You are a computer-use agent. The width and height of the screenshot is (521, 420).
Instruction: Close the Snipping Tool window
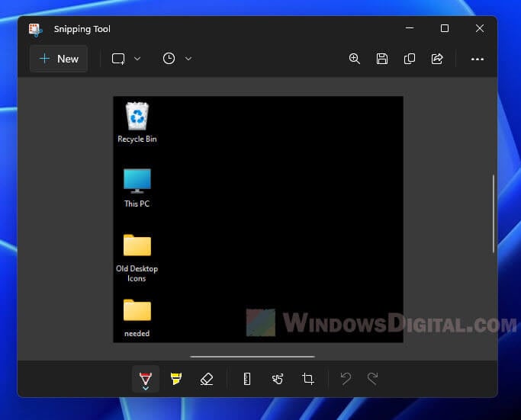pyautogui.click(x=480, y=28)
